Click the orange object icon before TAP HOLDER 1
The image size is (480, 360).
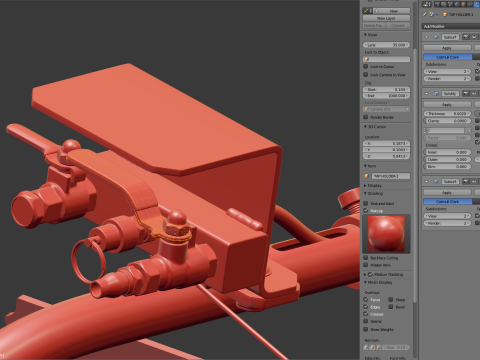(x=445, y=15)
